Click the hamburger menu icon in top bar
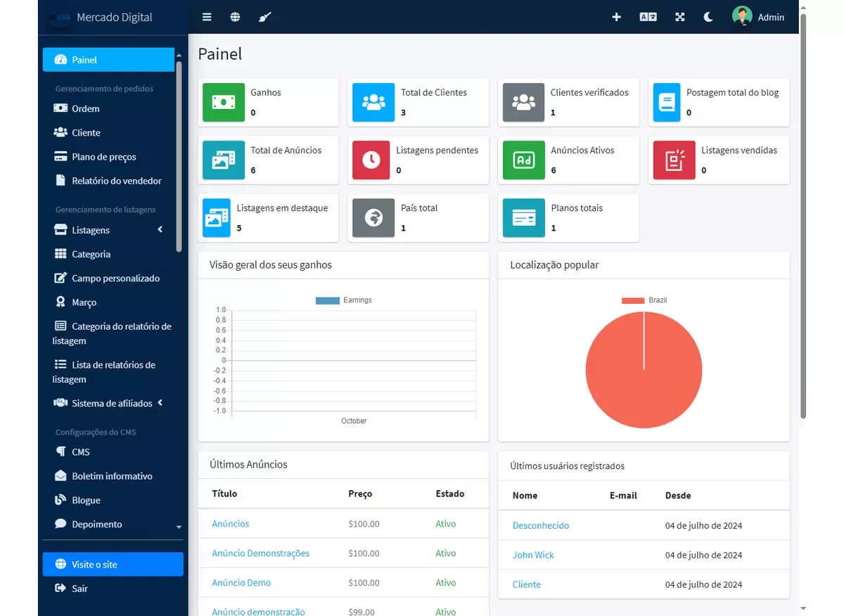This screenshot has height=616, width=844. pos(207,17)
